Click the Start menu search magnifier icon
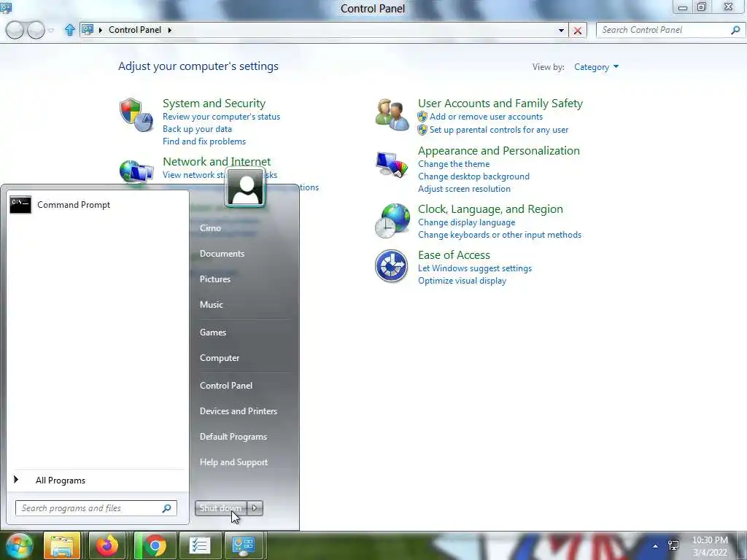The width and height of the screenshot is (747, 560). click(167, 508)
